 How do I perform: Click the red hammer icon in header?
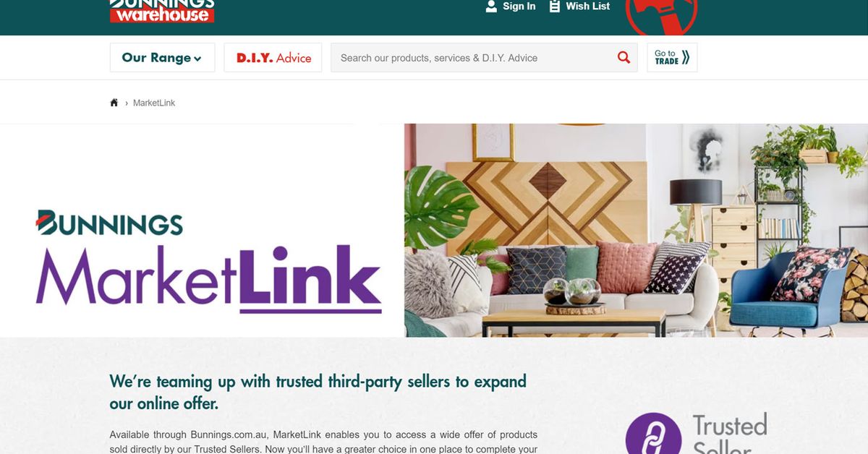pyautogui.click(x=661, y=16)
